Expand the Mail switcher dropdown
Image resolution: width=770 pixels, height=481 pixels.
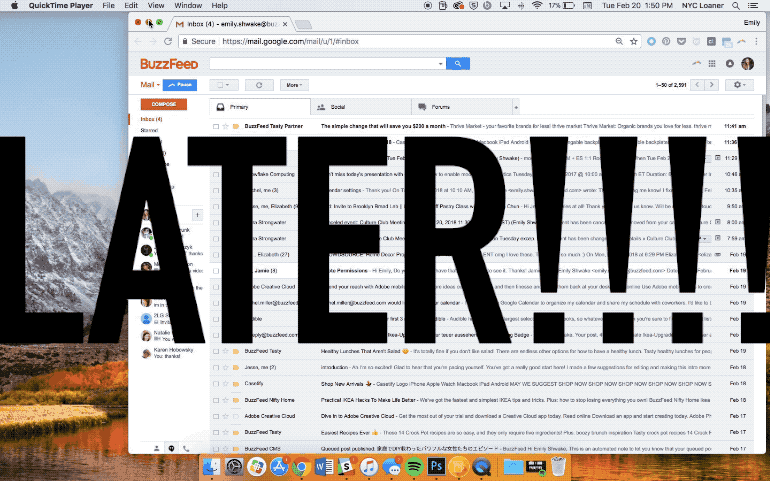click(x=150, y=85)
